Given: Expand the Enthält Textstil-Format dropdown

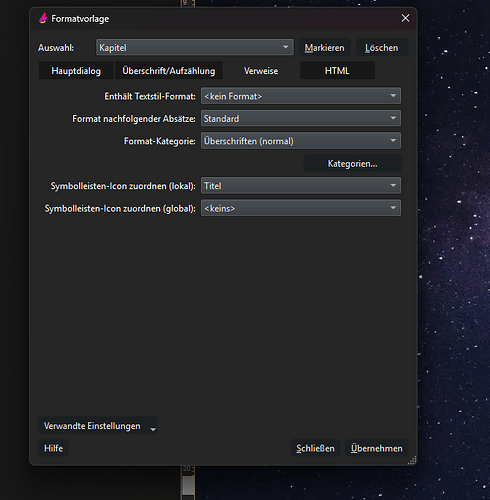Looking at the screenshot, I should [301, 96].
